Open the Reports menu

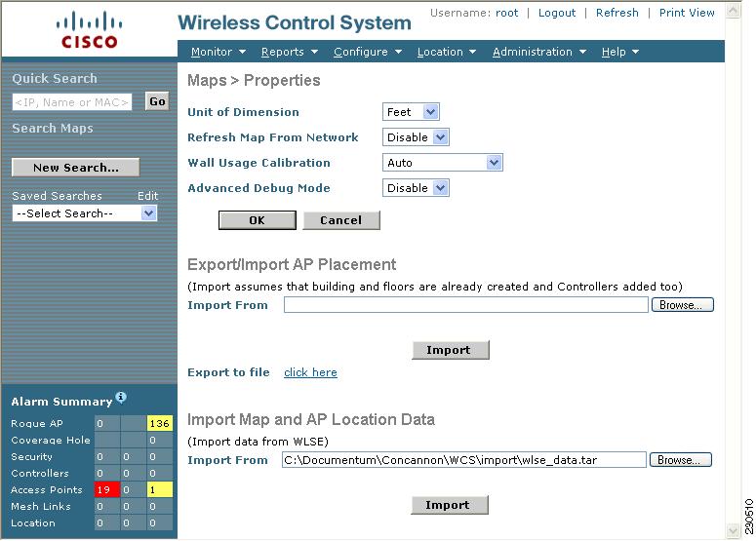[290, 52]
